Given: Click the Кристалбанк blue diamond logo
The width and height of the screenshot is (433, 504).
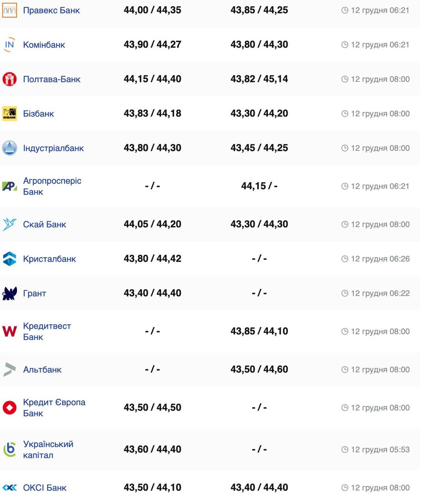Looking at the screenshot, I should [x=9, y=259].
